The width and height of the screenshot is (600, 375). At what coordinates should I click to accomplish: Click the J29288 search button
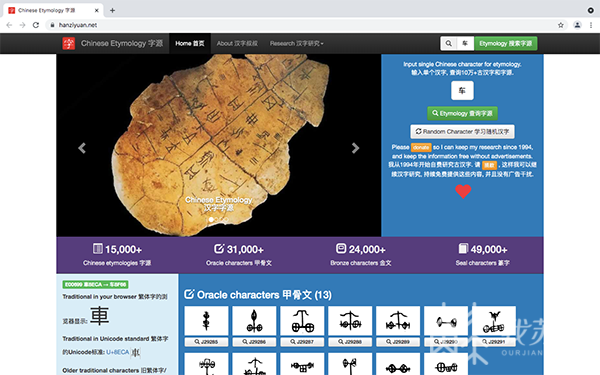pyautogui.click(x=350, y=342)
